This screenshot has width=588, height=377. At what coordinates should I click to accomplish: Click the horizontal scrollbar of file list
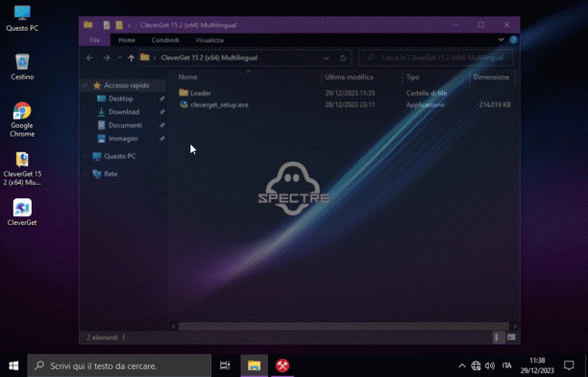coord(343,326)
